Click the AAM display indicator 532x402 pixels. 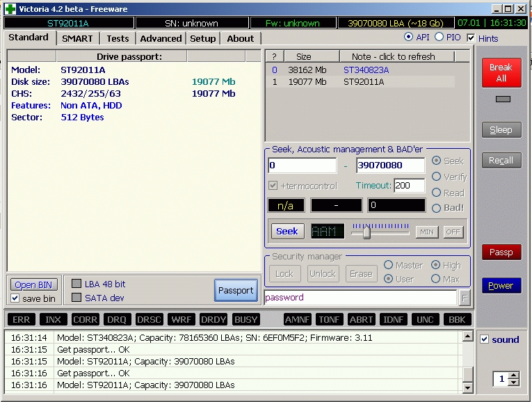tap(328, 232)
